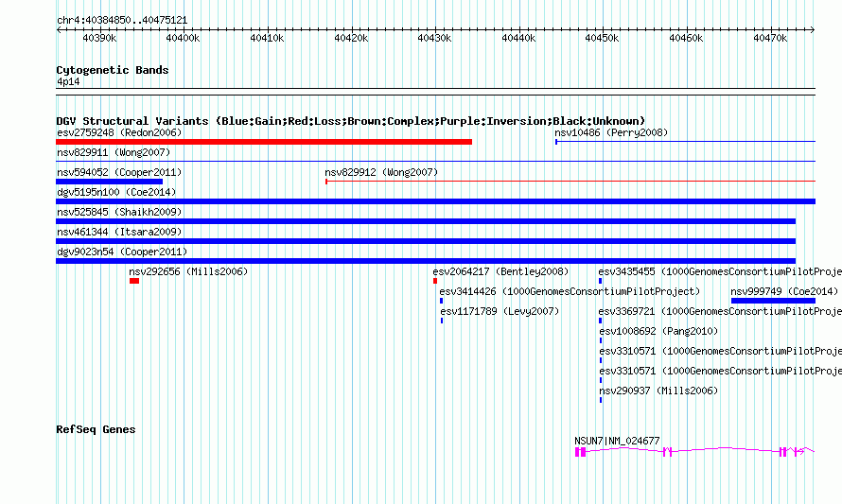Select nsv292656 (Mills2006) label

pos(188,271)
